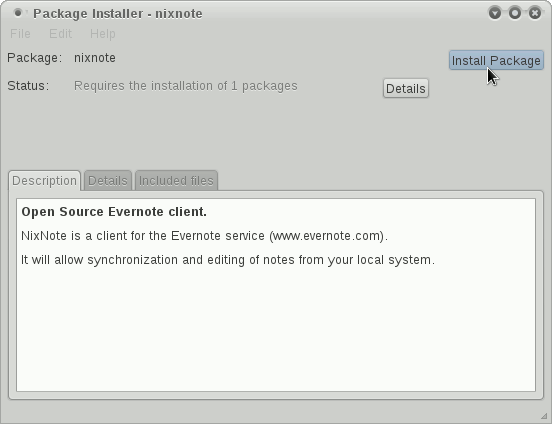Open the Edit menu
Viewport: 552px width, 424px height.
pos(60,34)
